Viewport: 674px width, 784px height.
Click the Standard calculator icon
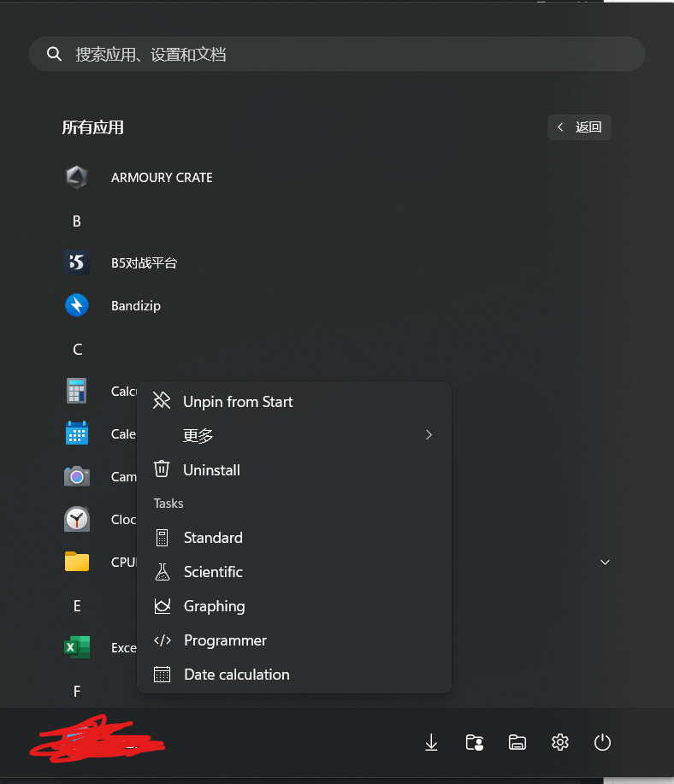point(162,538)
